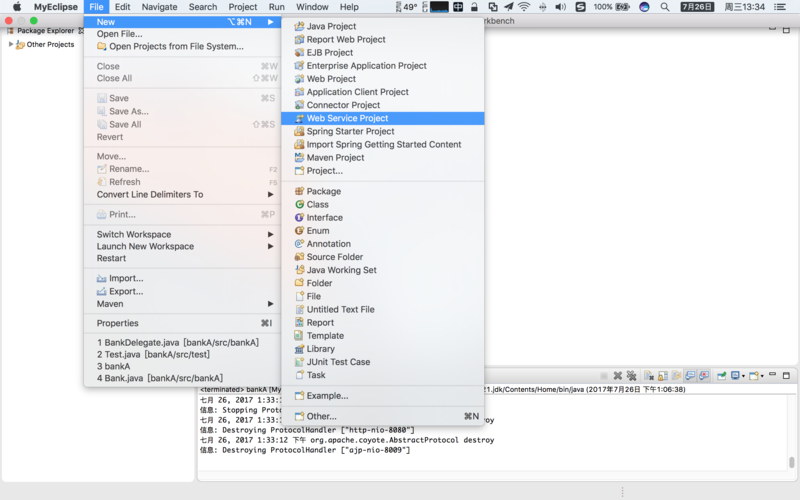Open the Navigate menu

(160, 7)
